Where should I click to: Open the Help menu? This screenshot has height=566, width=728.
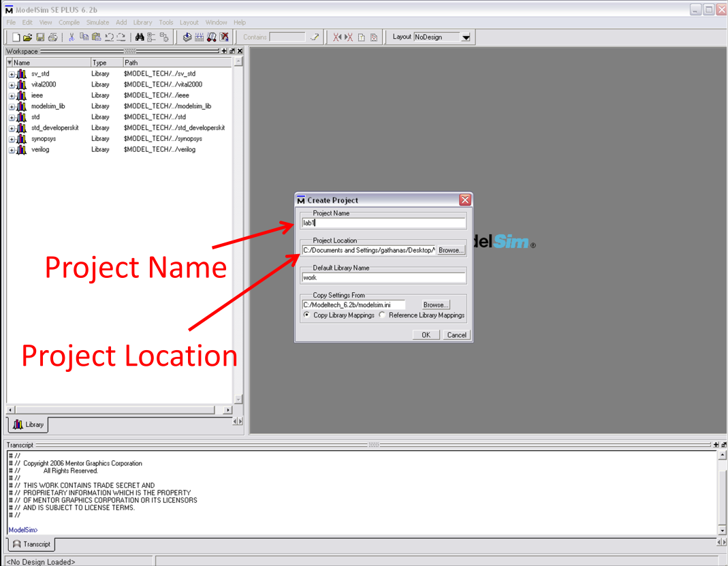click(x=240, y=22)
